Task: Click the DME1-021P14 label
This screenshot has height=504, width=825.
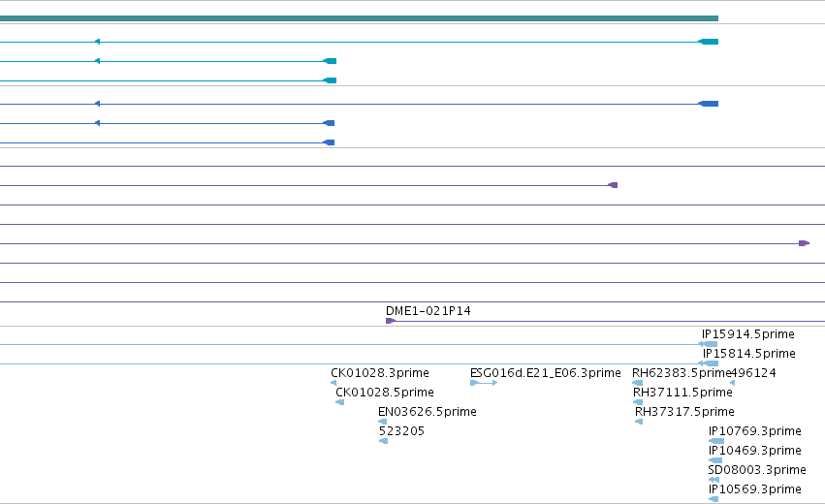Action: (x=428, y=311)
